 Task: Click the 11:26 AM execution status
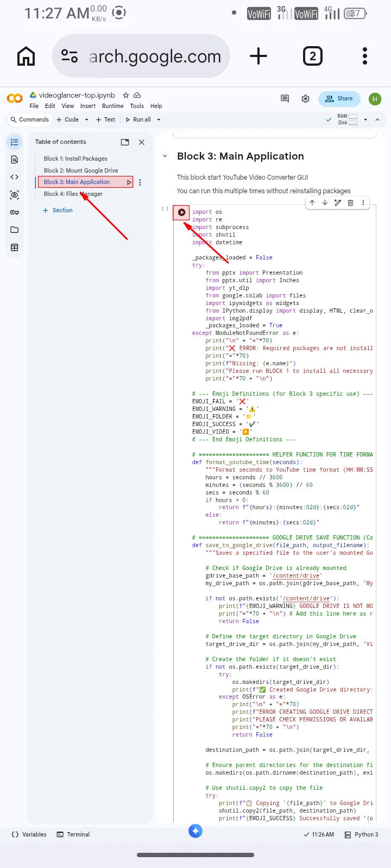(319, 834)
